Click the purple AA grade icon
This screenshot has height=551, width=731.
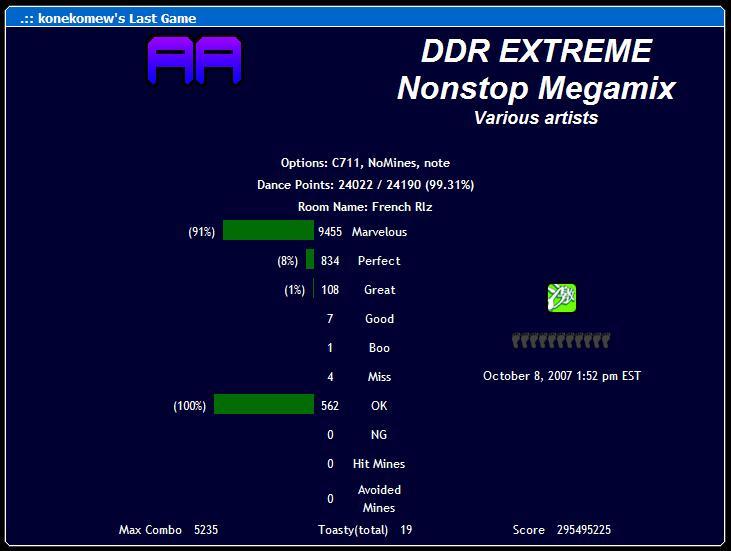194,60
